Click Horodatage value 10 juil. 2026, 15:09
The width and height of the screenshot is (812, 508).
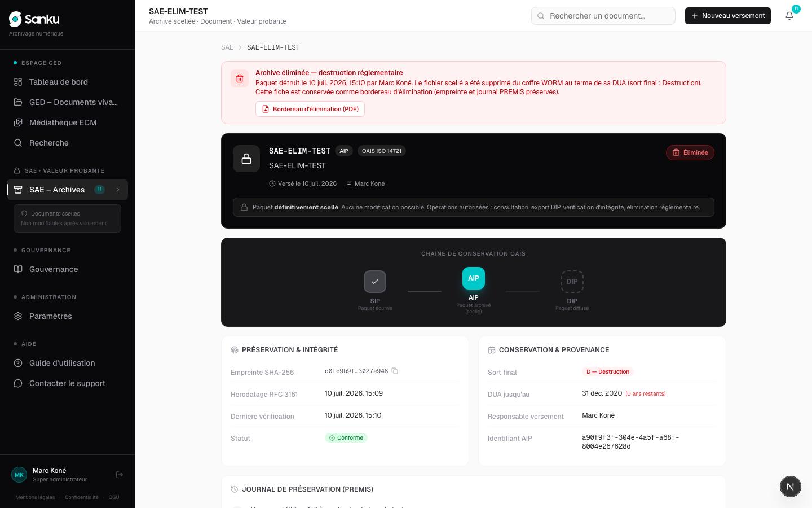(354, 393)
